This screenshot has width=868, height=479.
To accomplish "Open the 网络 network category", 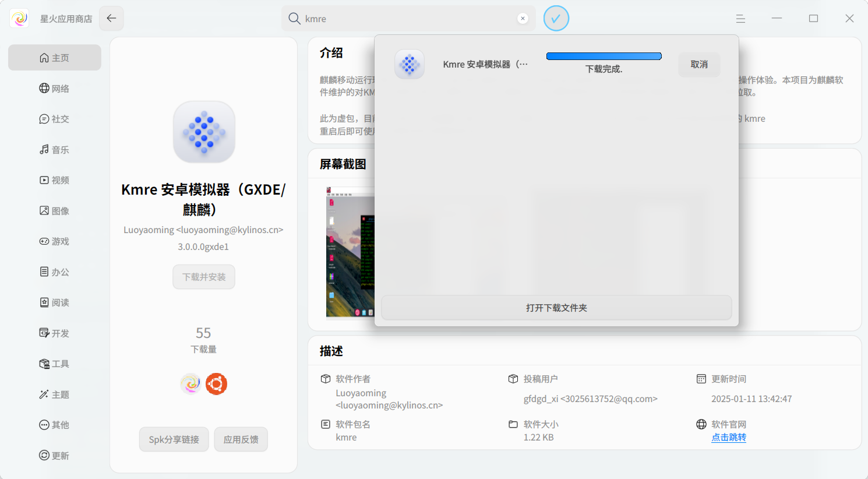I will tap(55, 89).
